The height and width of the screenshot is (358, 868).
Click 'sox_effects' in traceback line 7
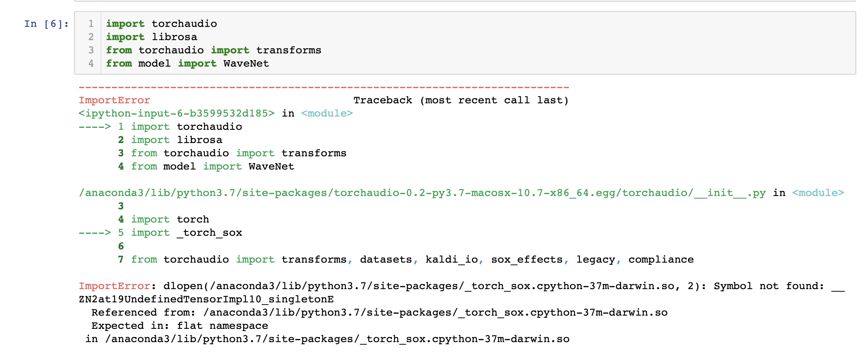point(527,260)
